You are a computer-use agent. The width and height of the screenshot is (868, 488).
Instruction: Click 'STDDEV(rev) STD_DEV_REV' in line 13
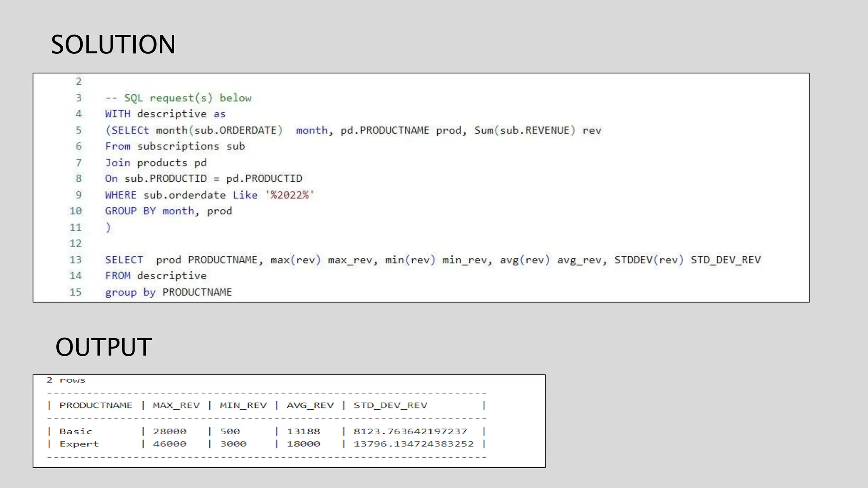point(687,260)
